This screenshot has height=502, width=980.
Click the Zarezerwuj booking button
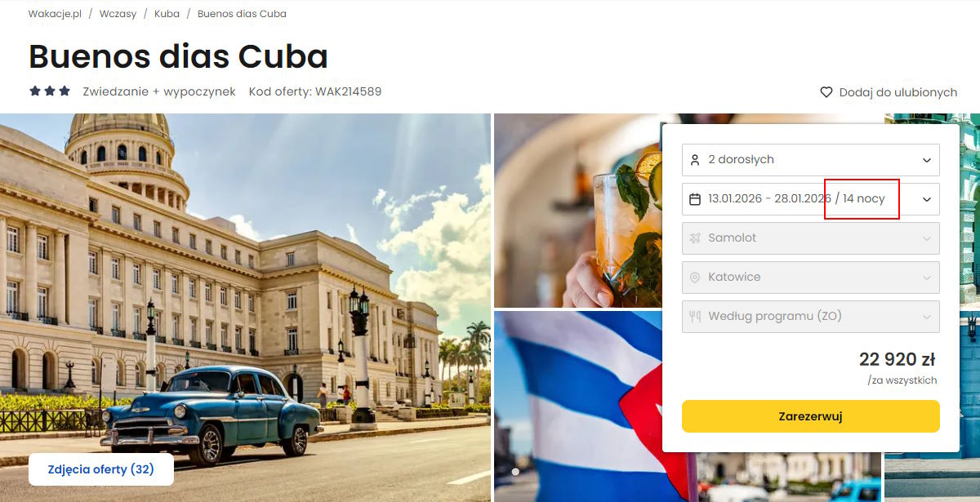(811, 416)
